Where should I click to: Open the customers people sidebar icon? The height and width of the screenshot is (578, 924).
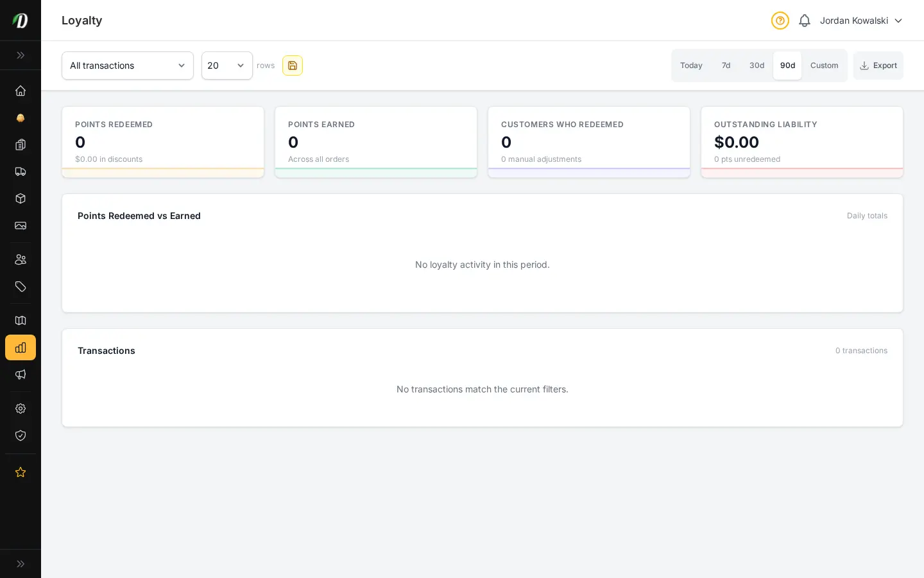point(21,259)
